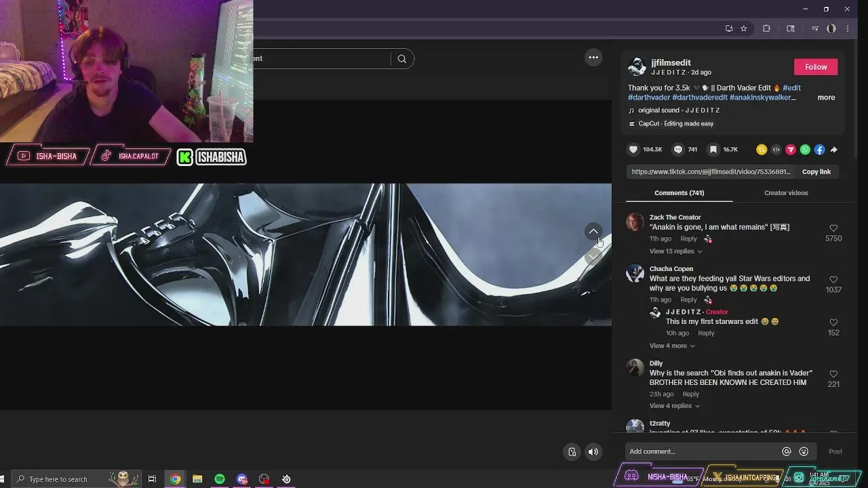Like the J J E D I T Z creator reply
The width and height of the screenshot is (868, 488).
click(833, 323)
